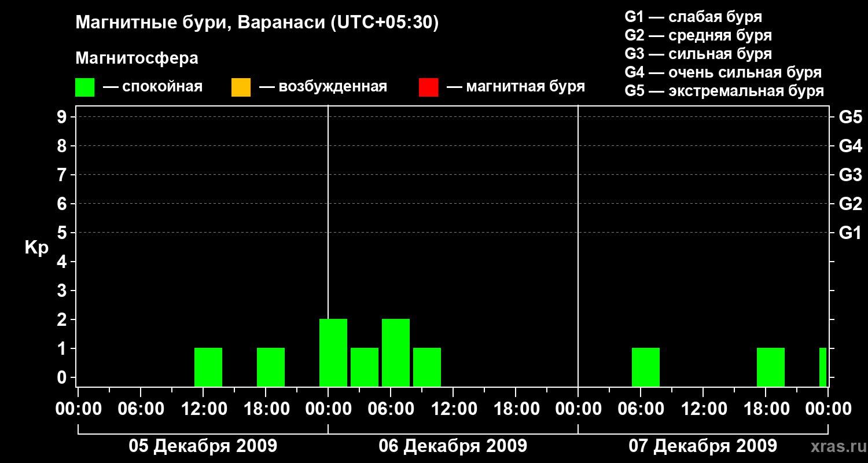Click the G1 label on right axis
The image size is (868, 463).
tap(850, 233)
